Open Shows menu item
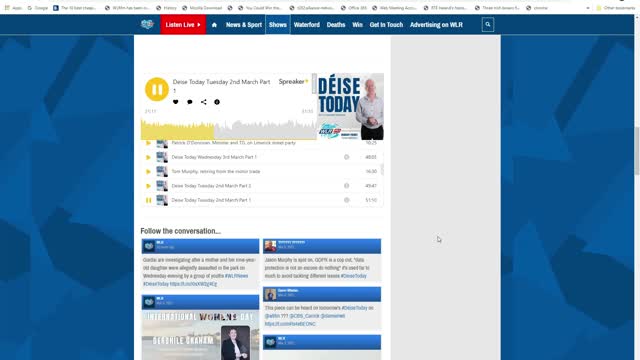Image resolution: width=640 pixels, height=360 pixels. tap(278, 24)
